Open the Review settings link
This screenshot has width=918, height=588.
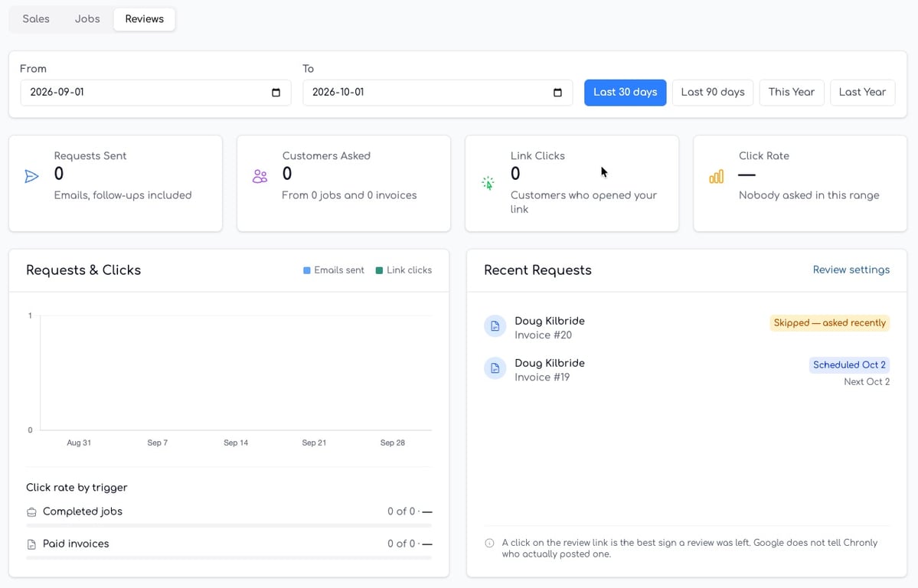pyautogui.click(x=851, y=270)
